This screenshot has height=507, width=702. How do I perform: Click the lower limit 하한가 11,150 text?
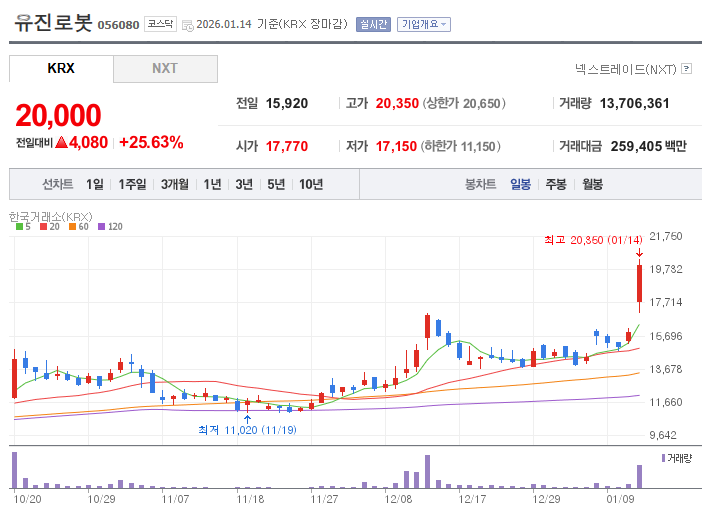click(461, 146)
